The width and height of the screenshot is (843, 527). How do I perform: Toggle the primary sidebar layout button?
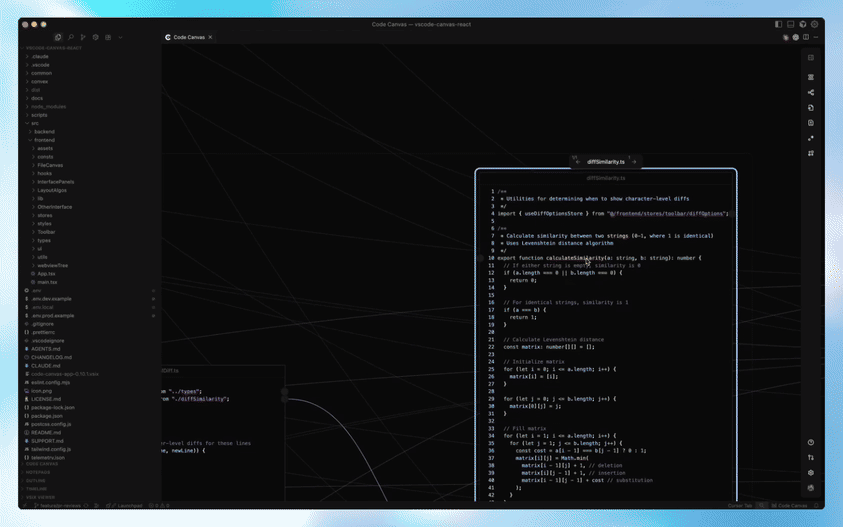[x=778, y=24]
